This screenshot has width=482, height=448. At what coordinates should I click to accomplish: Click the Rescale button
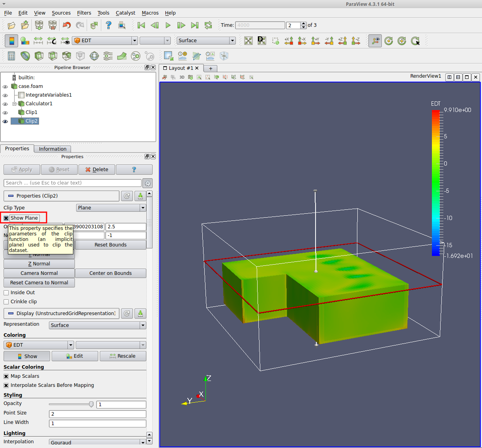point(123,356)
